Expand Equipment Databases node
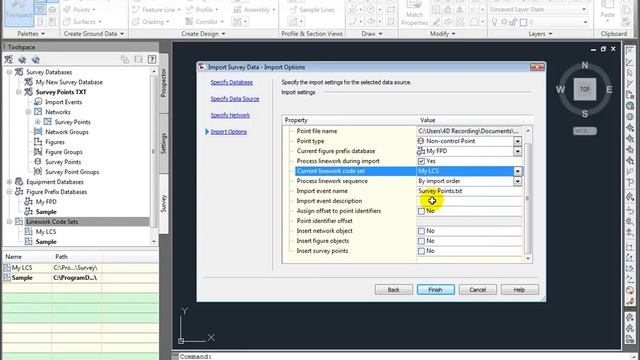The height and width of the screenshot is (360, 640). [9, 182]
